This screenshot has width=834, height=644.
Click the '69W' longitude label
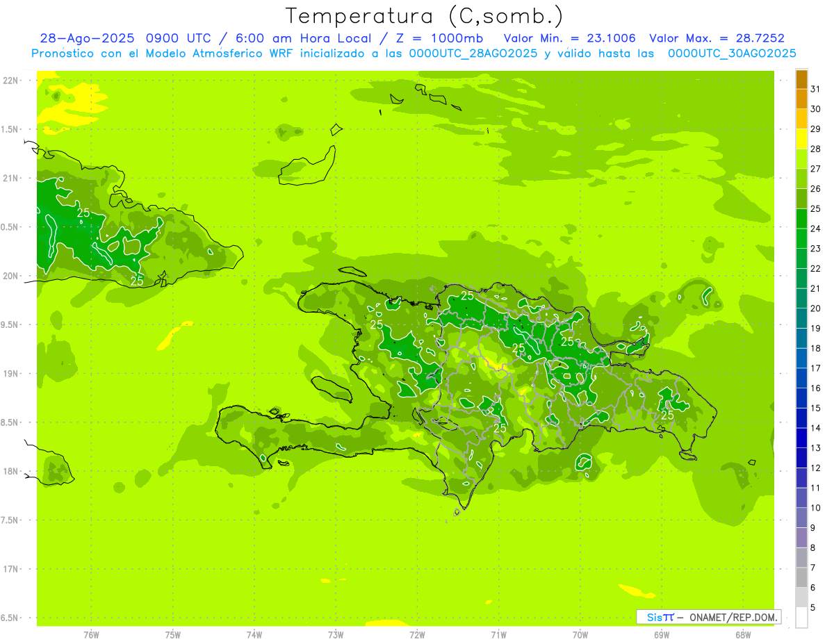pyautogui.click(x=662, y=634)
